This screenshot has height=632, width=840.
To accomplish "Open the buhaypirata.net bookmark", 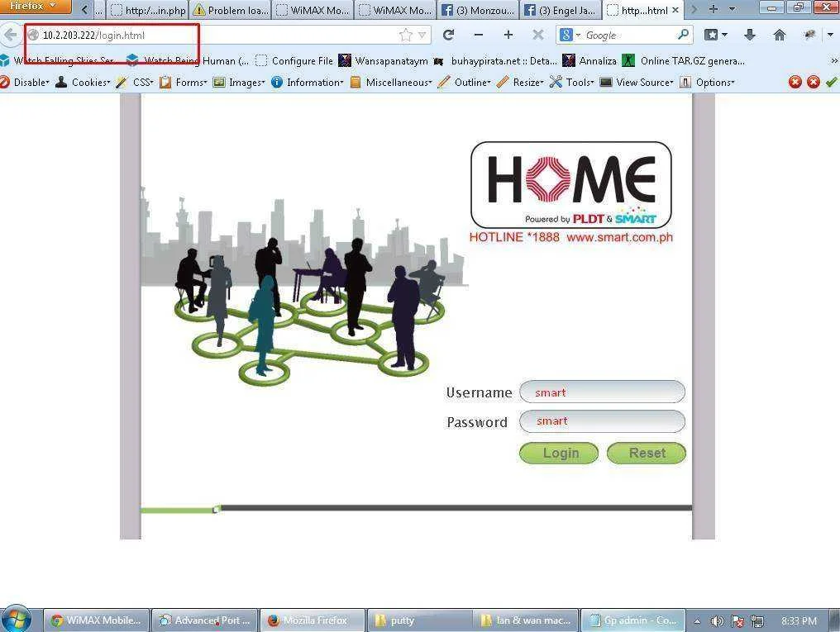I will point(495,61).
